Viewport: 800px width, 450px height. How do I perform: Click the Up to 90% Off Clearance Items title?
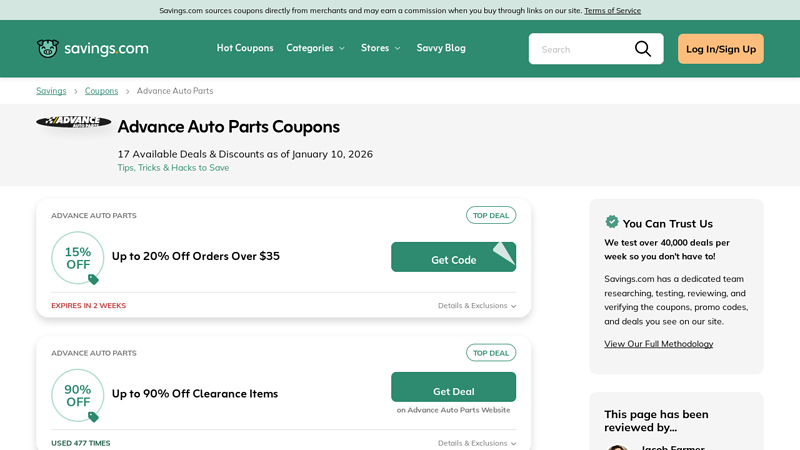pyautogui.click(x=195, y=394)
